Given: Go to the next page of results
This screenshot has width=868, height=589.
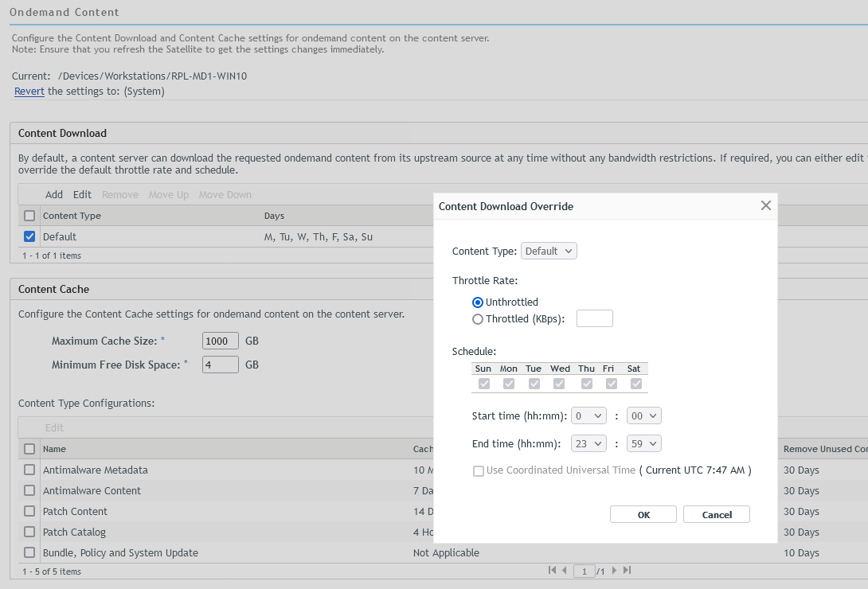Looking at the screenshot, I should [x=614, y=570].
